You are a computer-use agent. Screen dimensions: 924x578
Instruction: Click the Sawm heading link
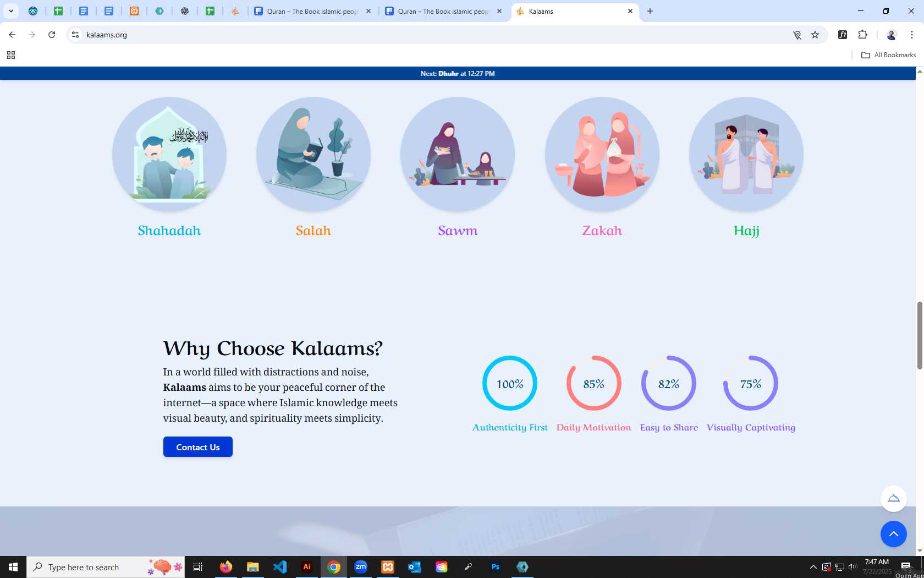pos(458,231)
